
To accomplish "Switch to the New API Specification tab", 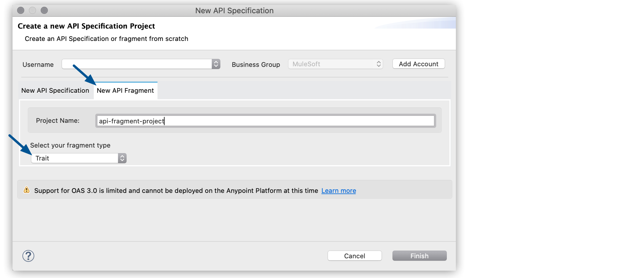I will (x=55, y=90).
